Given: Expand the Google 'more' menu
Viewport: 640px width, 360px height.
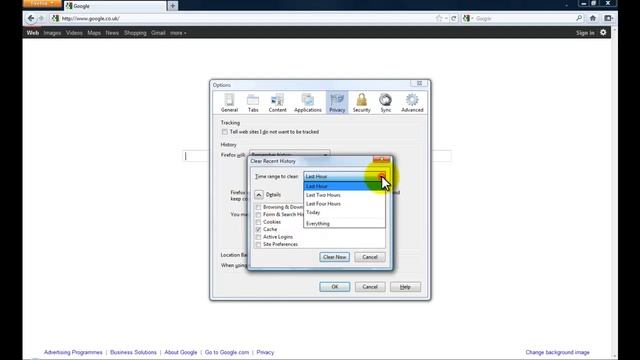Looking at the screenshot, I should (178, 33).
